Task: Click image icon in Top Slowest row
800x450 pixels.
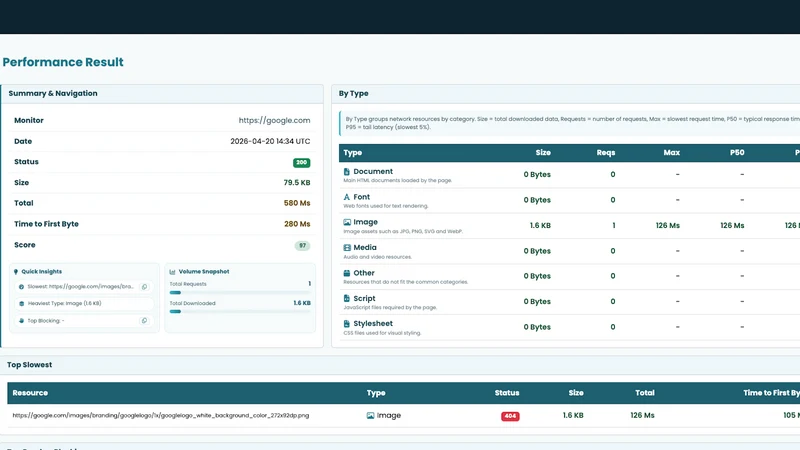Action: (x=370, y=416)
